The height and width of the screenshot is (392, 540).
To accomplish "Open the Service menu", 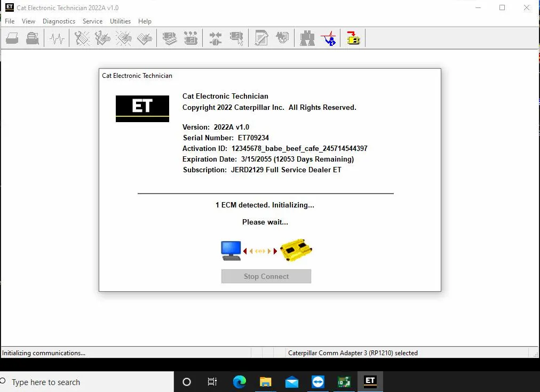I will click(x=92, y=21).
